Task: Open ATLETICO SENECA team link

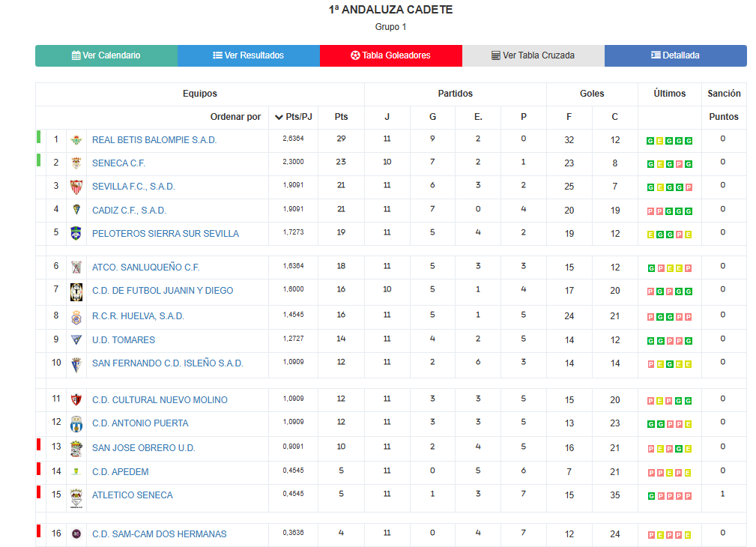Action: point(133,495)
